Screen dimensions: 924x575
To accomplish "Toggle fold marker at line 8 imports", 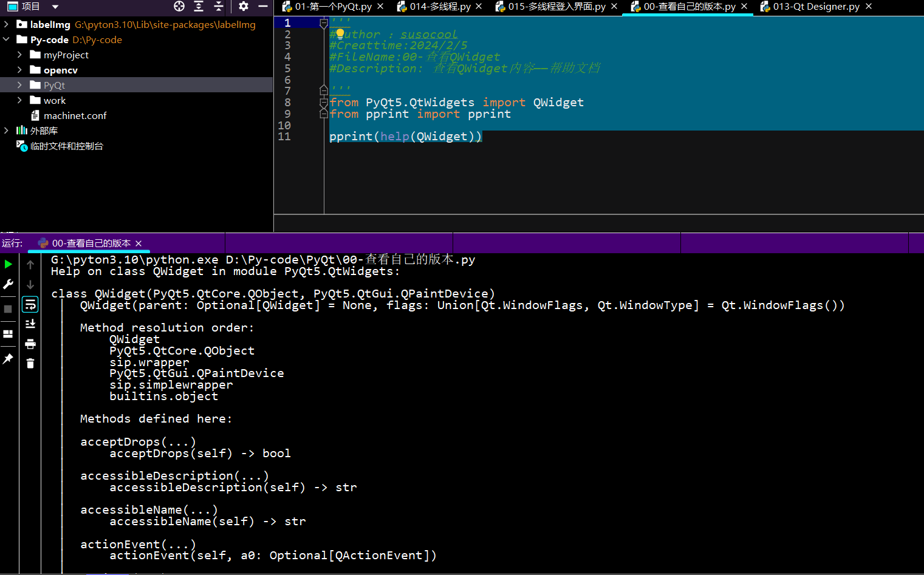I will tap(324, 103).
